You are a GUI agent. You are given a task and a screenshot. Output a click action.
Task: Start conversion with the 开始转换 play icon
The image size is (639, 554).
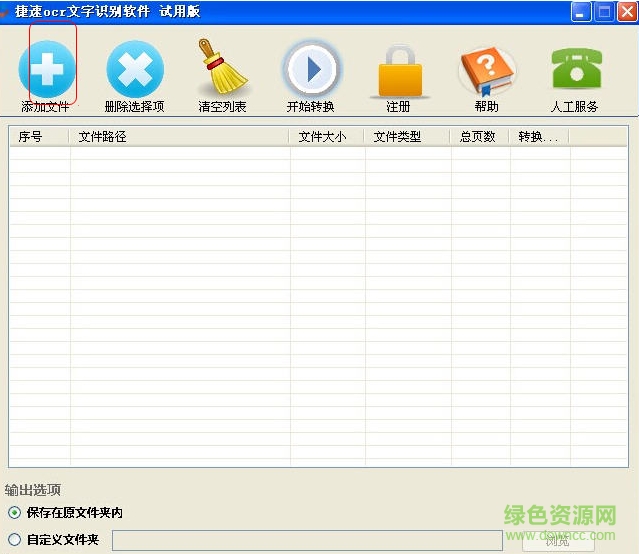311,69
